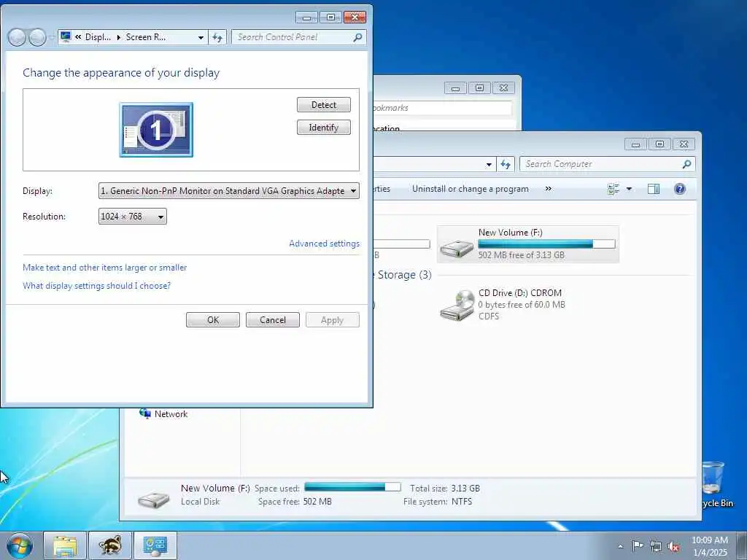Screen dimensions: 747x560
Task: Open the Resolution dropdown
Action: [x=133, y=216]
